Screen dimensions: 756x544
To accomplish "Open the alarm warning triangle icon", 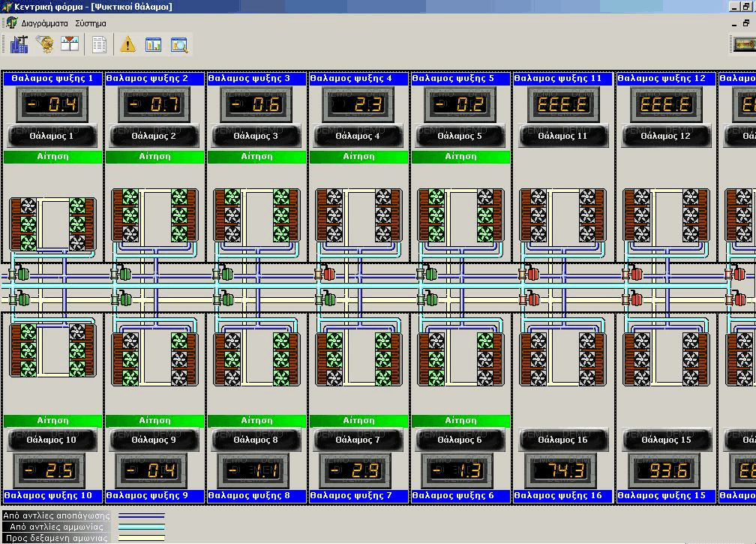I will point(127,45).
